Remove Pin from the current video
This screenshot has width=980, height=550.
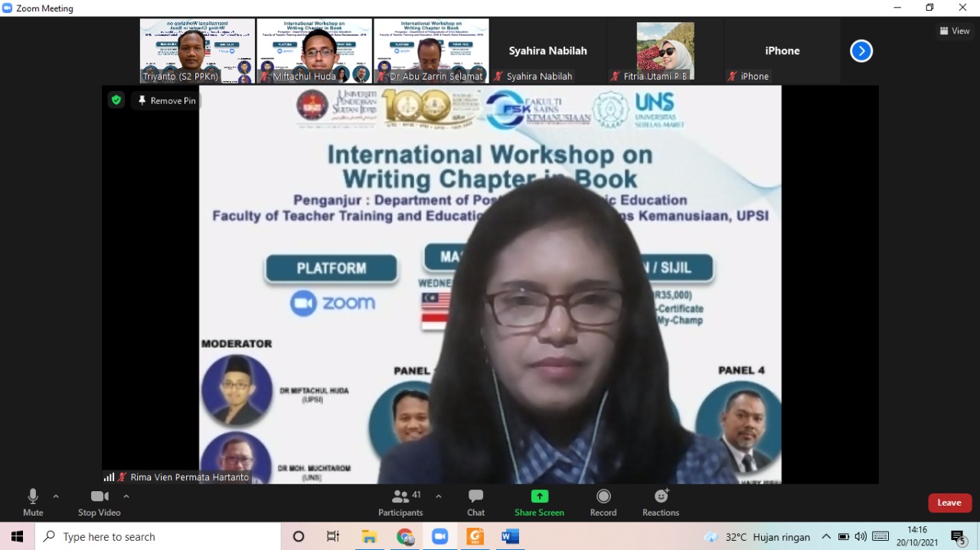pos(166,101)
